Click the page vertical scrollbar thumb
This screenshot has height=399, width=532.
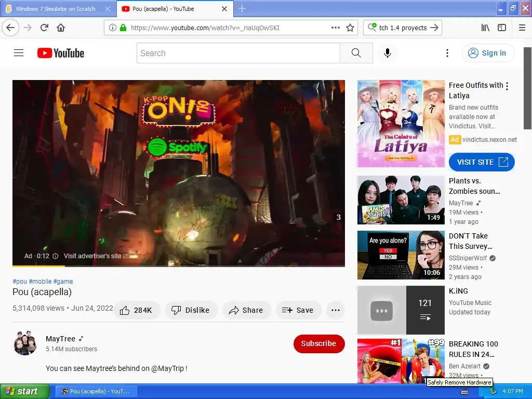pos(527,88)
